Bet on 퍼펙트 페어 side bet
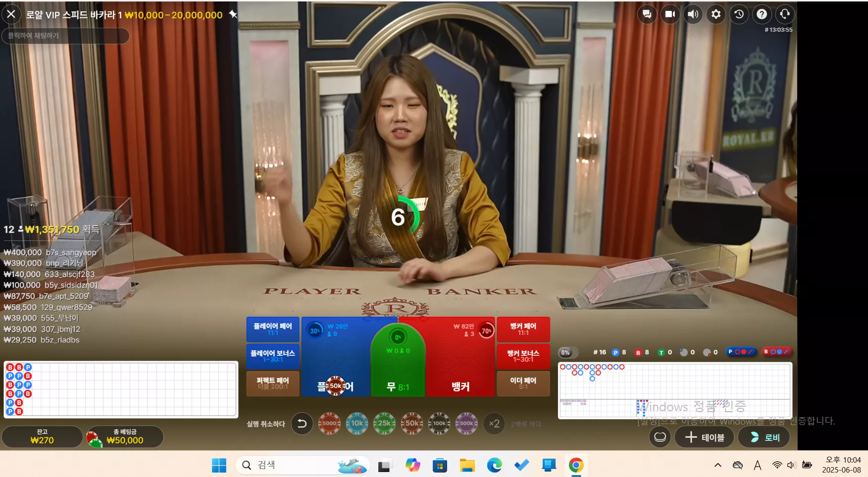 pos(273,383)
